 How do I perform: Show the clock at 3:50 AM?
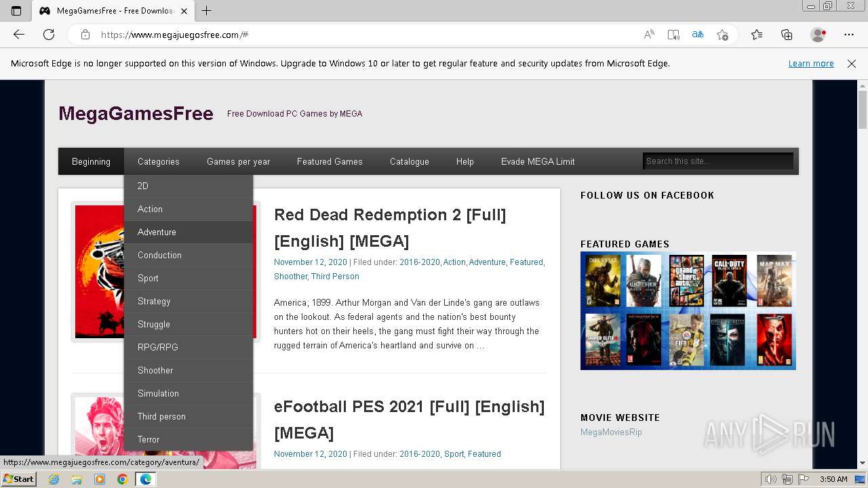[x=833, y=479]
